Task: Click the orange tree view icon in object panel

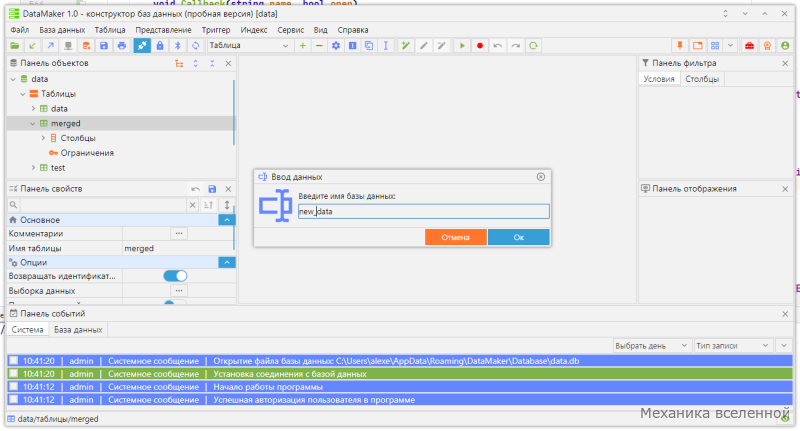Action: tap(179, 64)
